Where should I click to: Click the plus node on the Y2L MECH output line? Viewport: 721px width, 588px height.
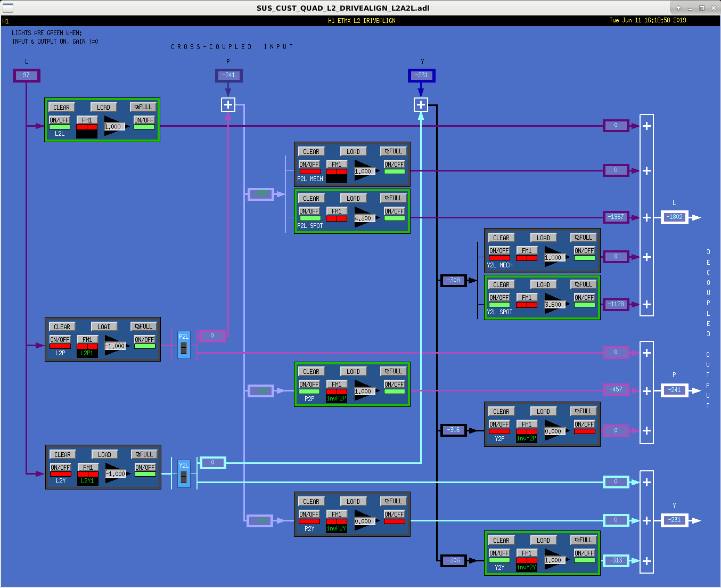pos(646,257)
